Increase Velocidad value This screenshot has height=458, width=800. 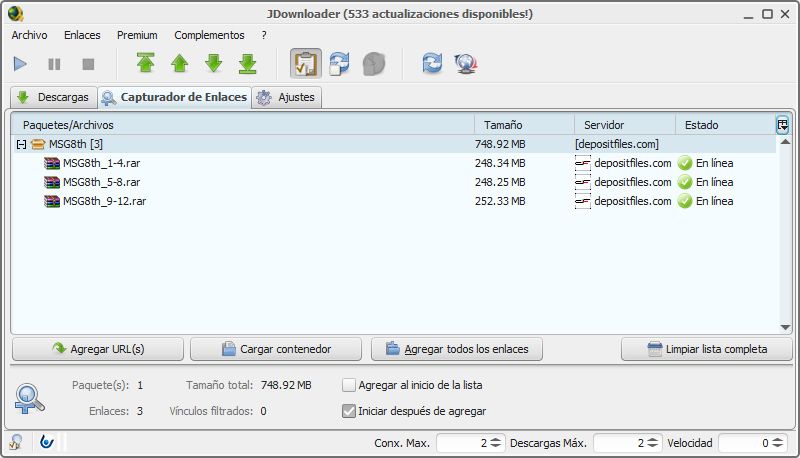point(777,440)
